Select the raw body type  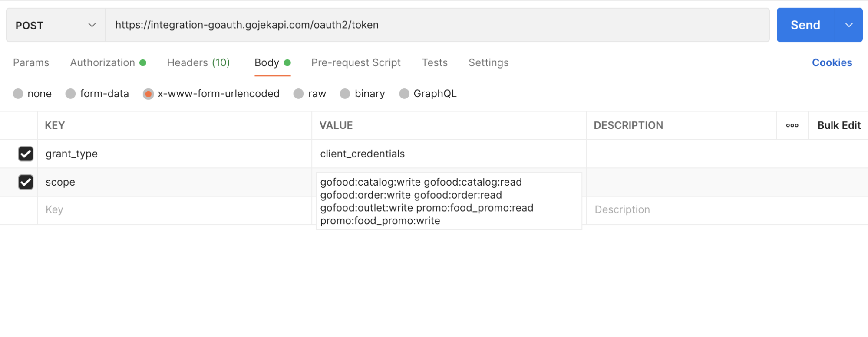[298, 94]
